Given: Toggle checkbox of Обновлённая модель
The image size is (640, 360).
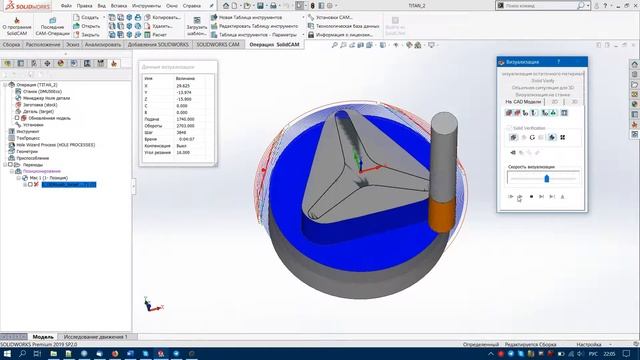Looking at the screenshot, I should point(17,118).
